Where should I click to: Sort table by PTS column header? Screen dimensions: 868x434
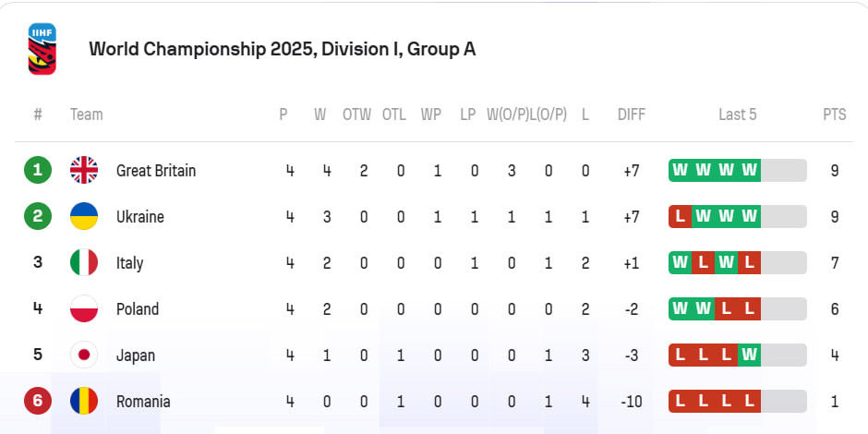point(834,115)
